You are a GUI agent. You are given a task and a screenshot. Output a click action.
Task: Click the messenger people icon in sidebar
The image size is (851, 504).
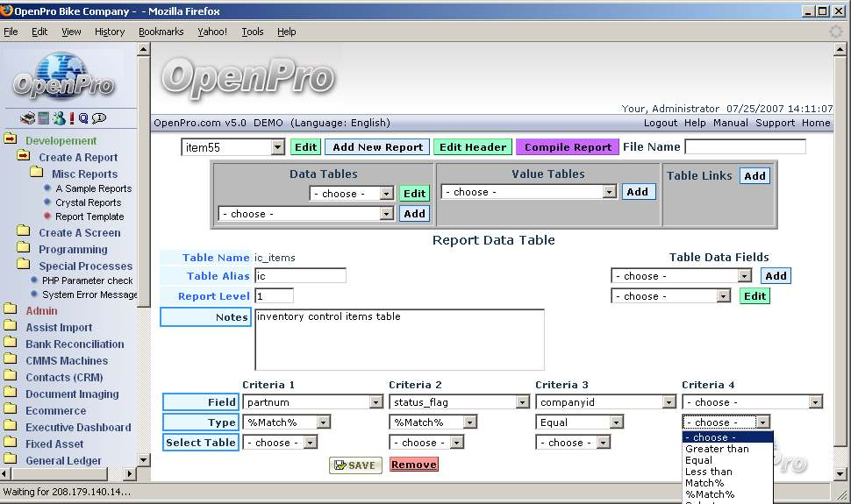[58, 118]
